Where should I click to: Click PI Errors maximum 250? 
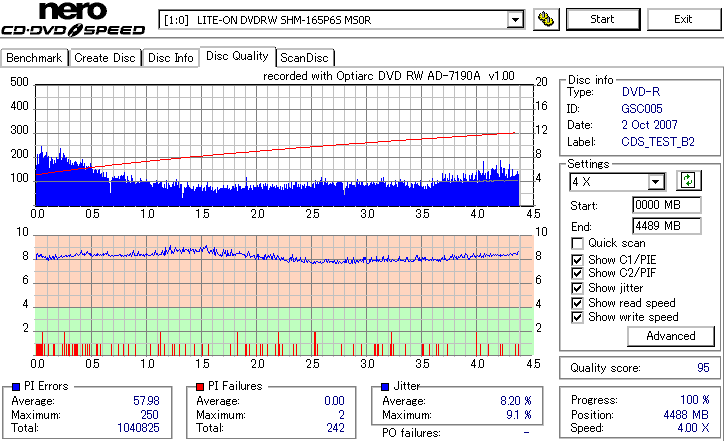pyautogui.click(x=149, y=415)
